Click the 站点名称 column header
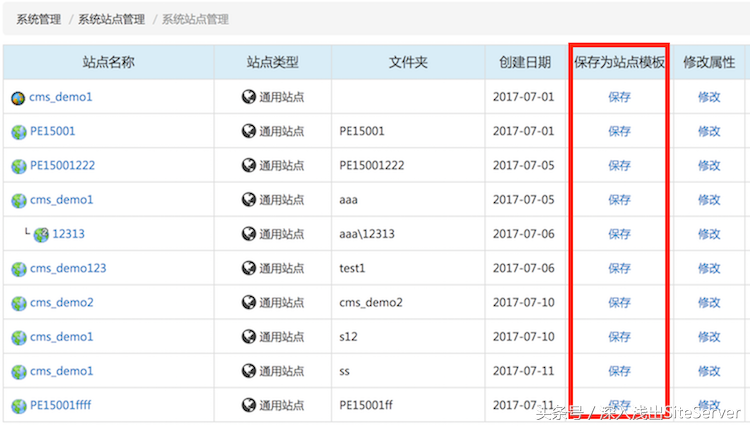The width and height of the screenshot is (750, 426). point(109,62)
